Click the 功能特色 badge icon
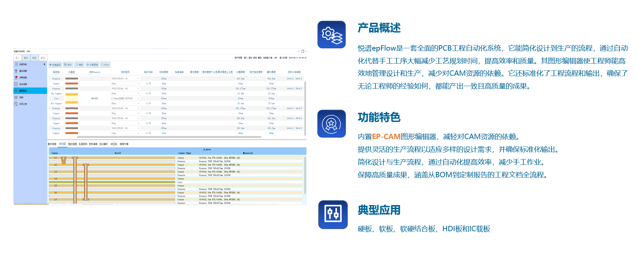This screenshot has height=255, width=644. pyautogui.click(x=331, y=124)
